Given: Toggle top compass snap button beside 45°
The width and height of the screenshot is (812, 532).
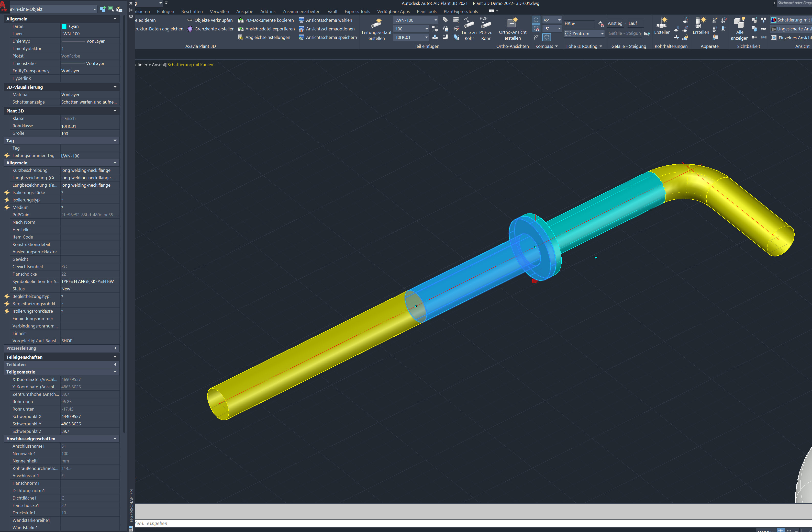Looking at the screenshot, I should tap(536, 20).
